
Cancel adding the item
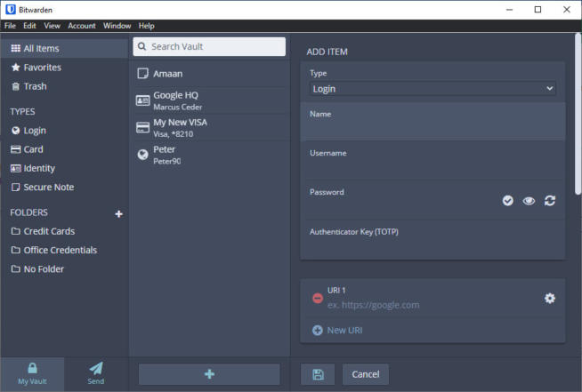click(366, 374)
